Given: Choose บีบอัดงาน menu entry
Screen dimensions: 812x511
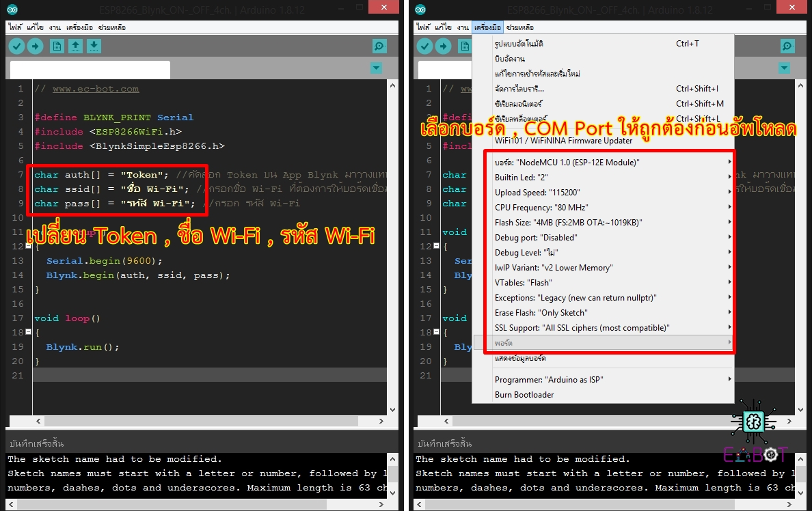Looking at the screenshot, I should (604, 59).
